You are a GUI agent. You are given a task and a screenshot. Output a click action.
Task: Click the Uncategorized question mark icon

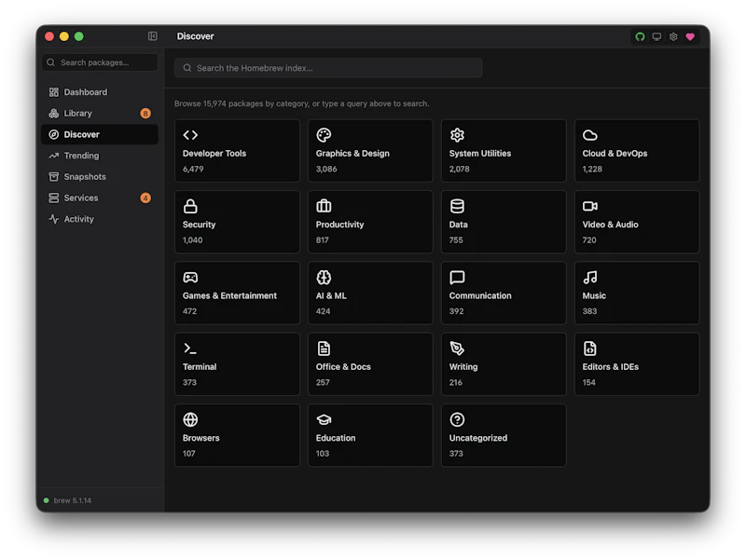click(x=457, y=419)
